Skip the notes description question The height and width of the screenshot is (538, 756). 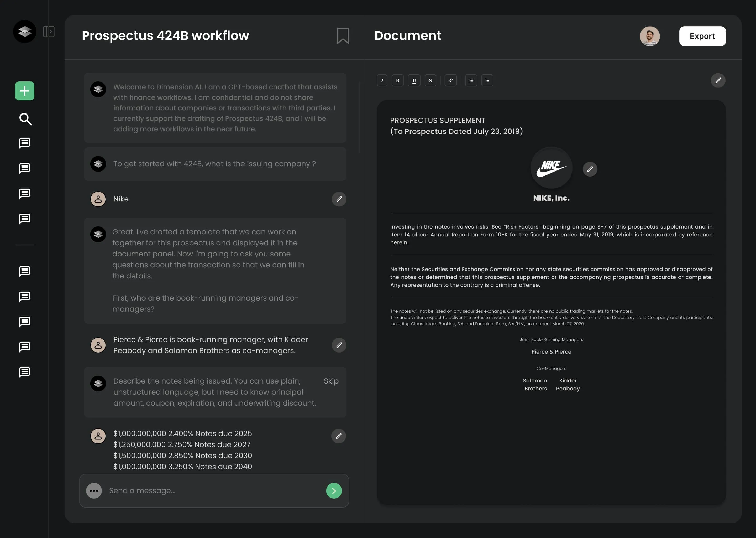coord(331,381)
